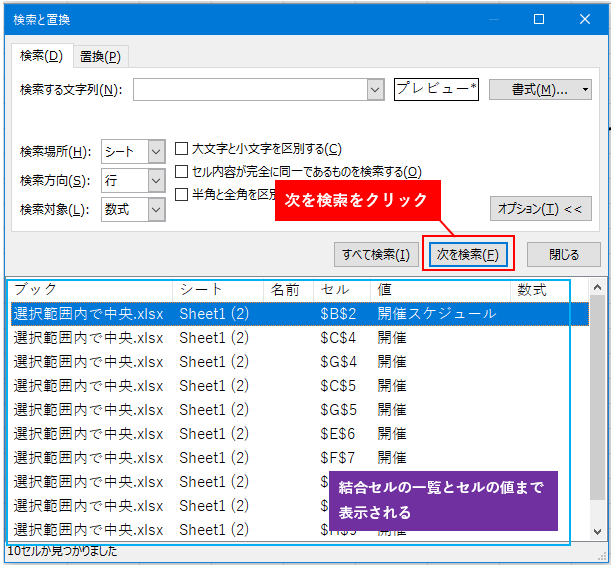Click the すべて検索 button
This screenshot has width=612, height=570.
point(376,255)
